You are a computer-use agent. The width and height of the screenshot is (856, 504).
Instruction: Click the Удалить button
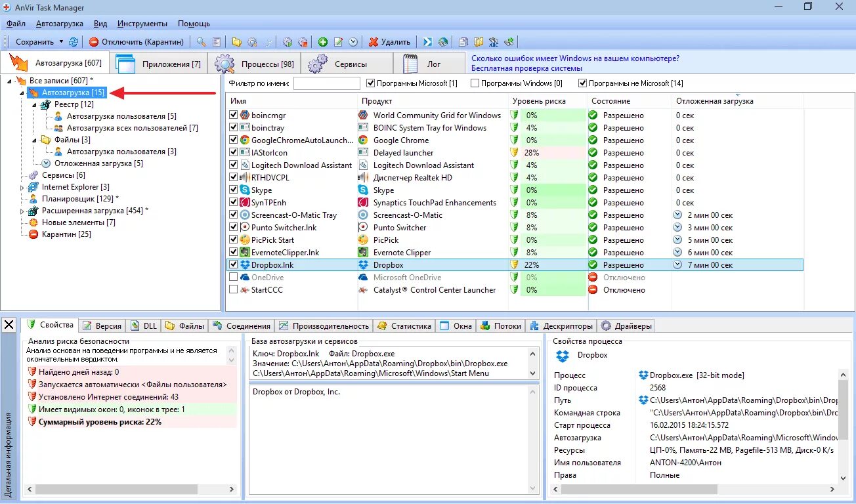coord(389,42)
